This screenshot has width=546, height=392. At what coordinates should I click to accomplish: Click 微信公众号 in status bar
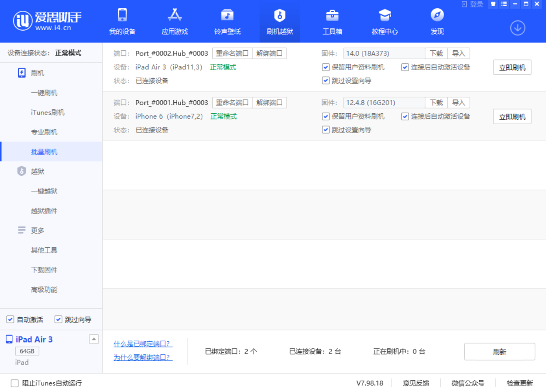pyautogui.click(x=468, y=383)
